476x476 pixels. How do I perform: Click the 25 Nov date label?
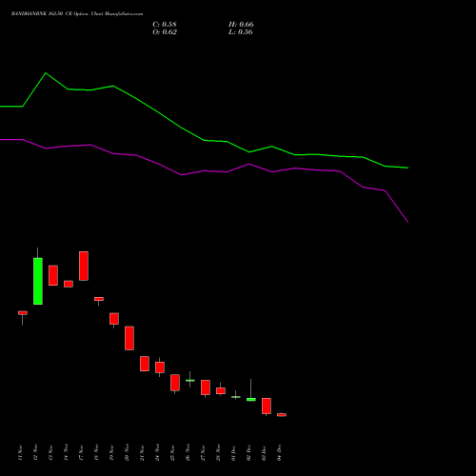172,452
